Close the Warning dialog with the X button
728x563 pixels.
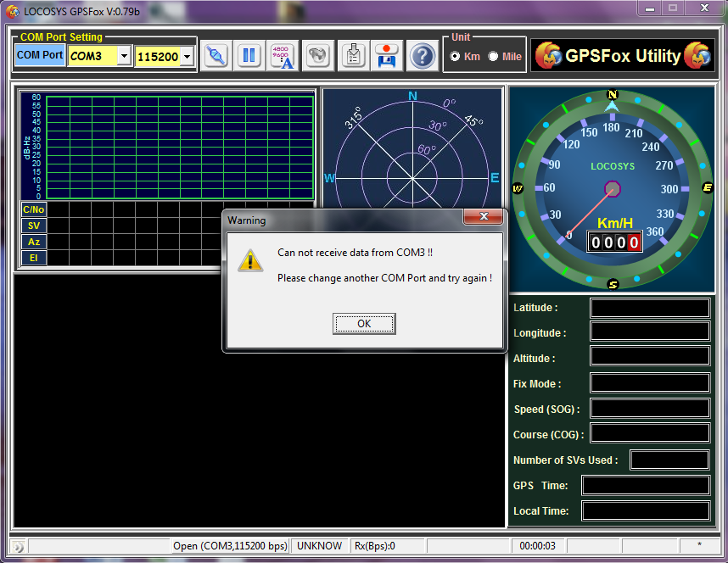(484, 216)
